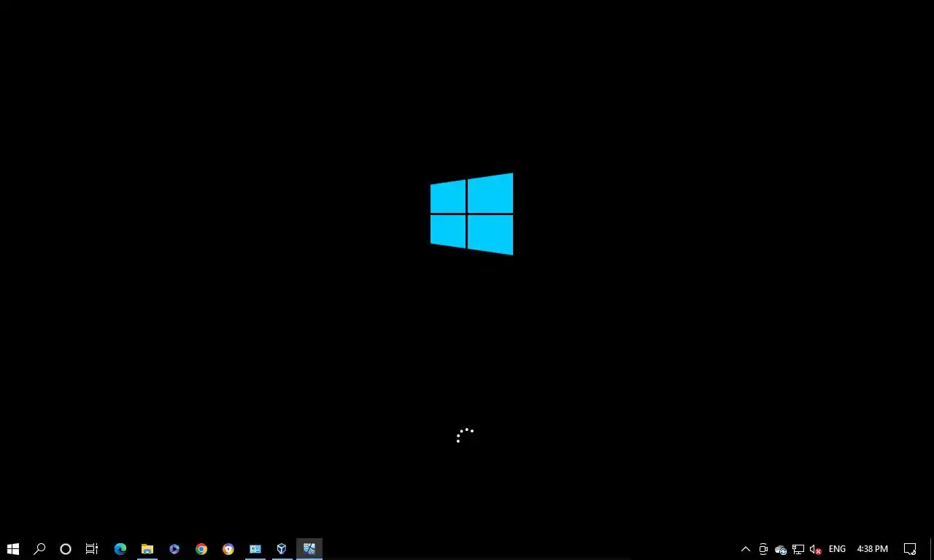Open Task View on the taskbar
Image resolution: width=934 pixels, height=560 pixels.
(x=92, y=549)
